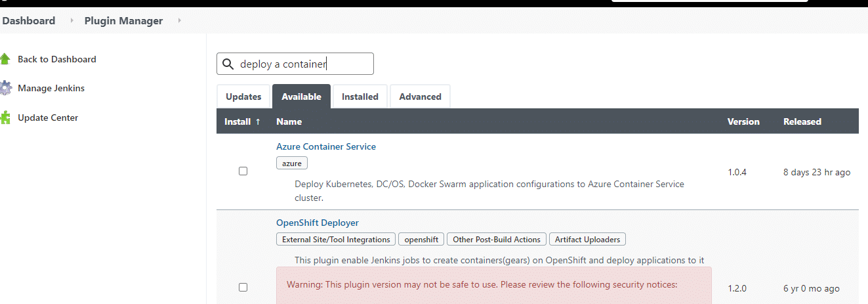Click the green Back to Dashboard arrow icon
Viewport: 868px width, 304px height.
[5, 59]
